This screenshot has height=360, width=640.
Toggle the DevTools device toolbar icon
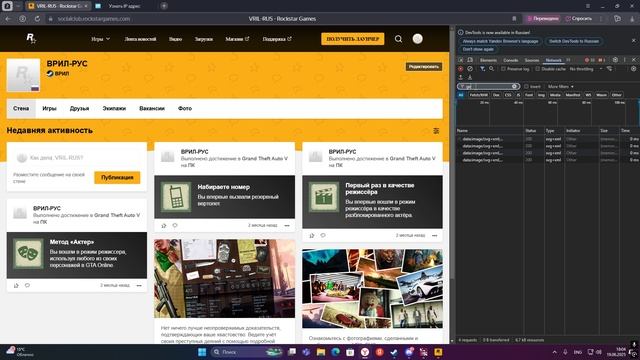470,60
